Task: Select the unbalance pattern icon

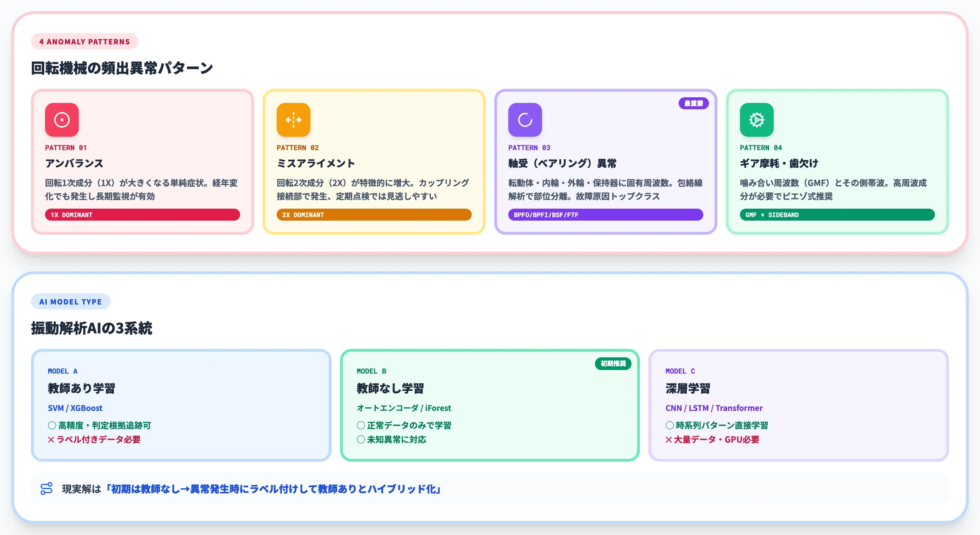Action: [62, 120]
